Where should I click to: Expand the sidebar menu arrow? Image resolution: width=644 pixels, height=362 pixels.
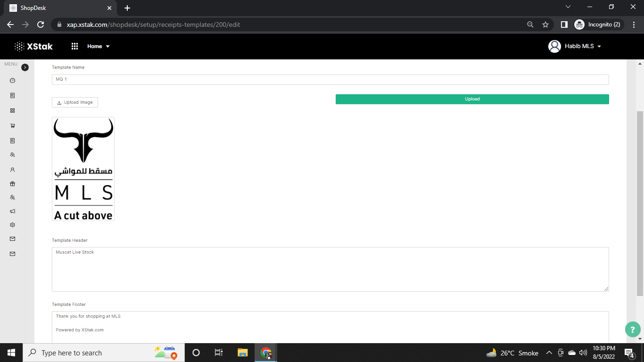pyautogui.click(x=25, y=67)
